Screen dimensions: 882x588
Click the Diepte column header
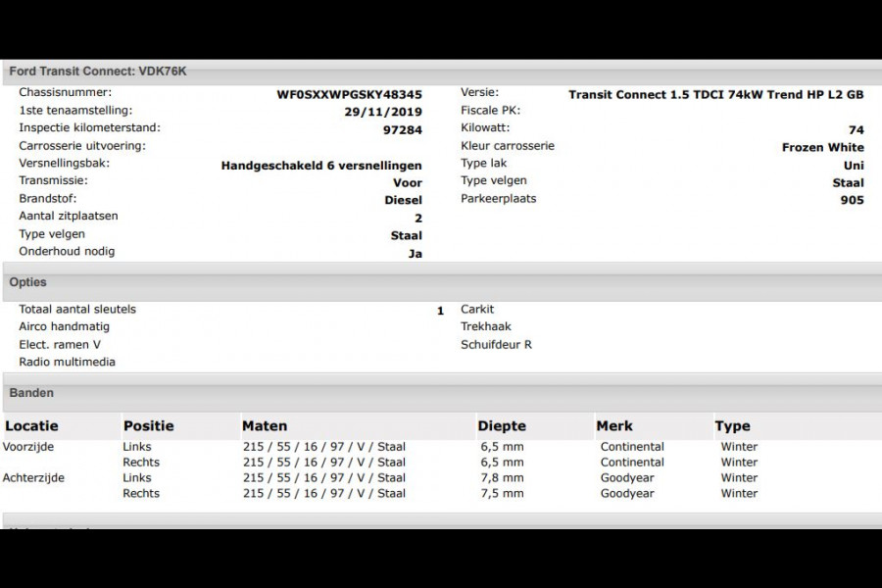point(502,426)
